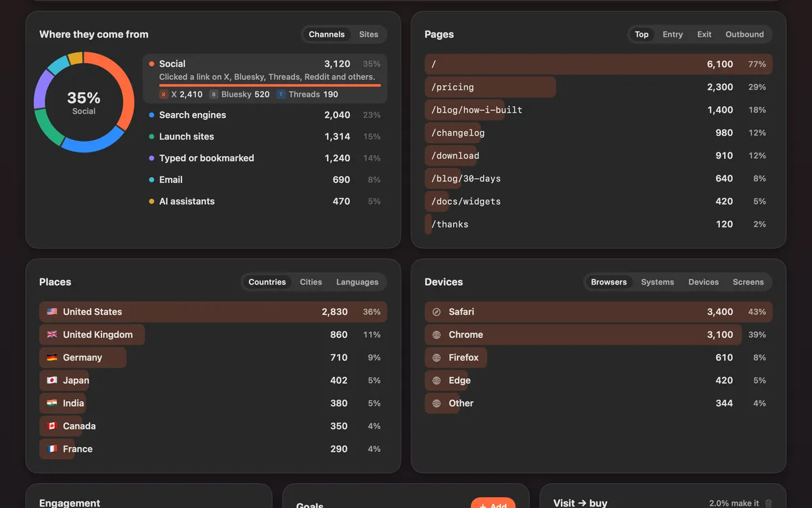The width and height of the screenshot is (812, 508).
Task: Open the /blog/how-i-built page row
Action: click(599, 110)
